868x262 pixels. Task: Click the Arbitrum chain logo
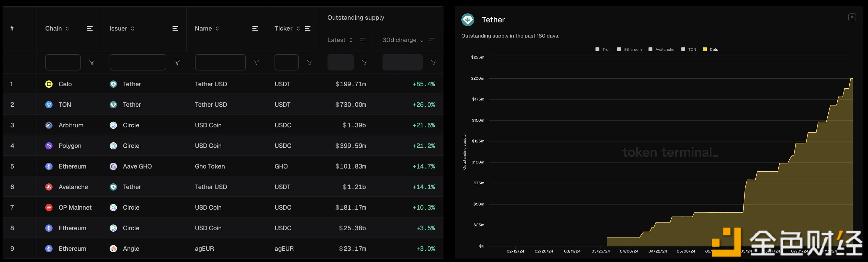click(x=49, y=125)
